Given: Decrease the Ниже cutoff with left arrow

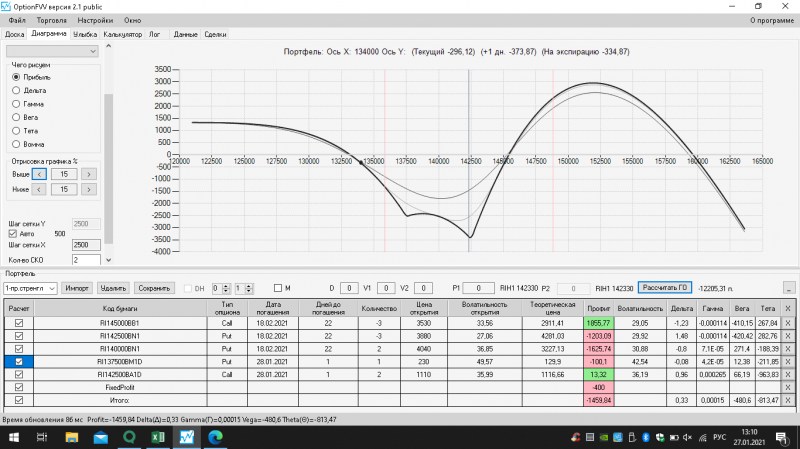Looking at the screenshot, I should point(39,189).
